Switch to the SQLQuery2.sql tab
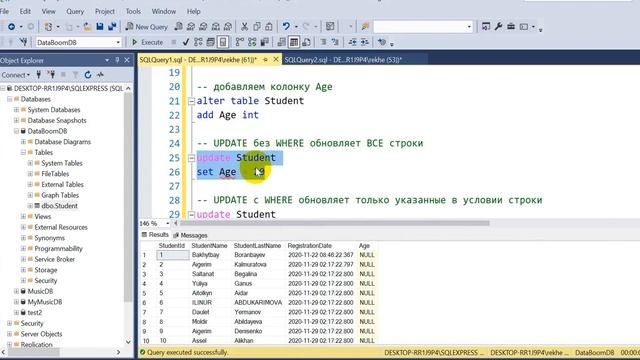This screenshot has width=640, height=360. tap(343, 60)
